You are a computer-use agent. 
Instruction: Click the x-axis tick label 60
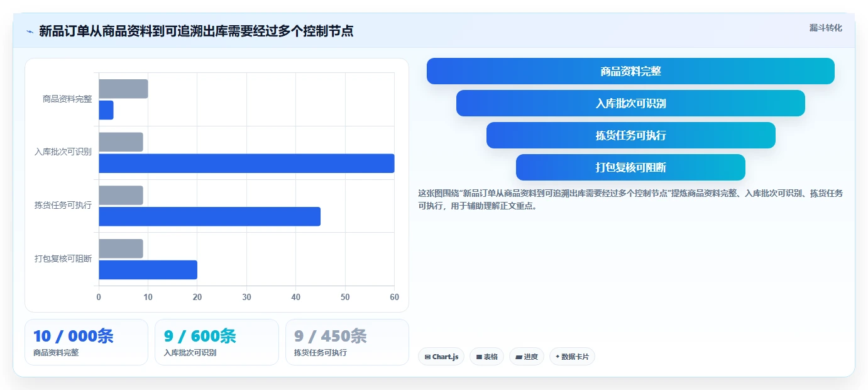[x=394, y=297]
